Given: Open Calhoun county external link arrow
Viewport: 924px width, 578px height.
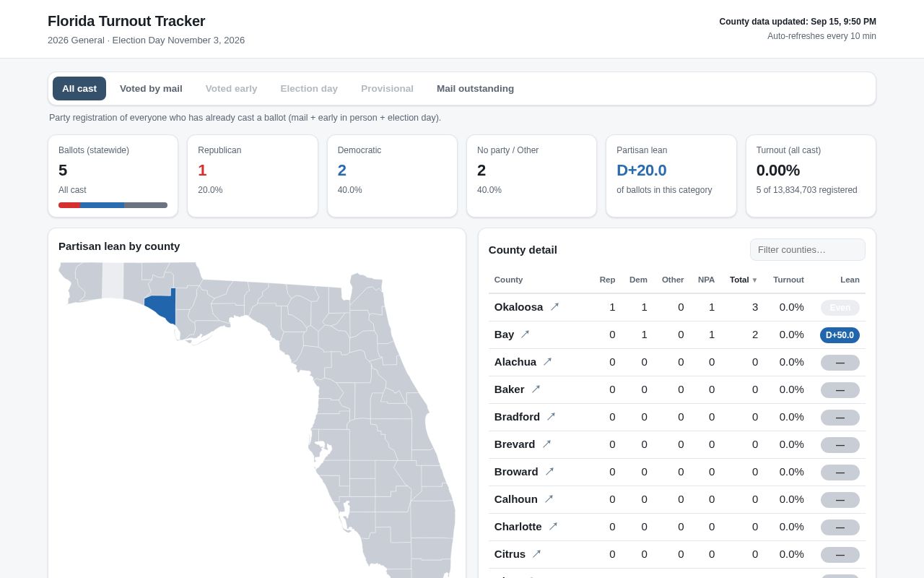Looking at the screenshot, I should 549,499.
